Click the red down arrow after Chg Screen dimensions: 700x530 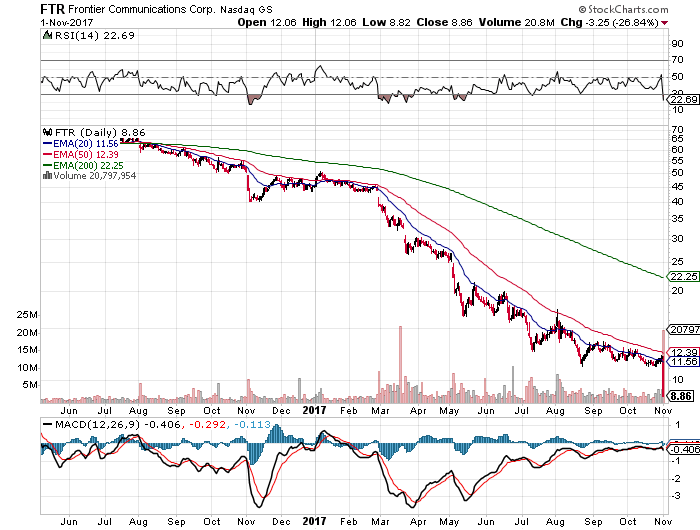665,23
